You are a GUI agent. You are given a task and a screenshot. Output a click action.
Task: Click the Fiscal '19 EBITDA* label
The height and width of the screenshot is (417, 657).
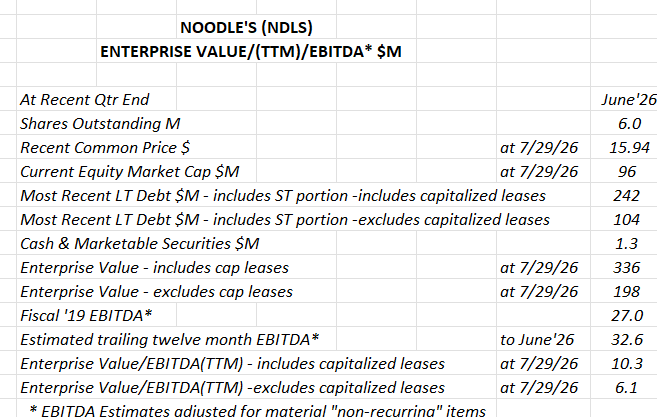tap(86, 316)
